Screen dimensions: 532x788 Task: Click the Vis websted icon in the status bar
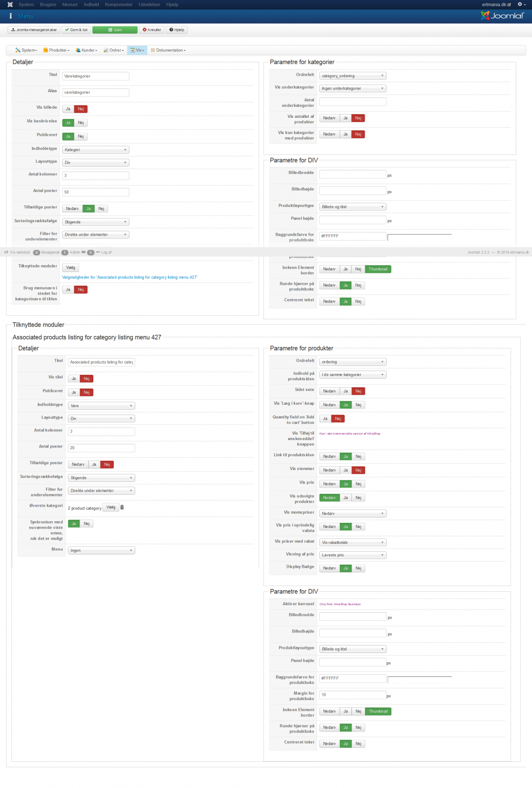point(6,252)
